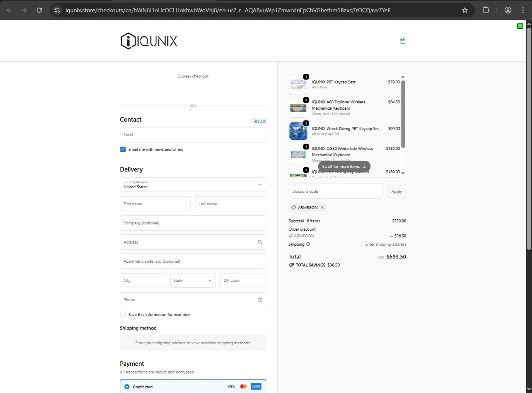Remove ARMEGON discount code with X
Screen dimensions: 532x393
[322, 207]
